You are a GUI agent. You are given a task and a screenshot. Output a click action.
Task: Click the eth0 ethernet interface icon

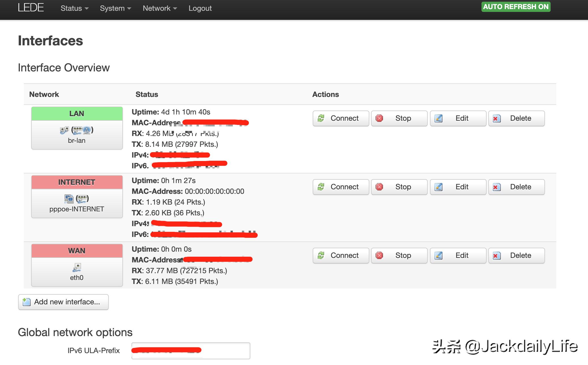[76, 267]
